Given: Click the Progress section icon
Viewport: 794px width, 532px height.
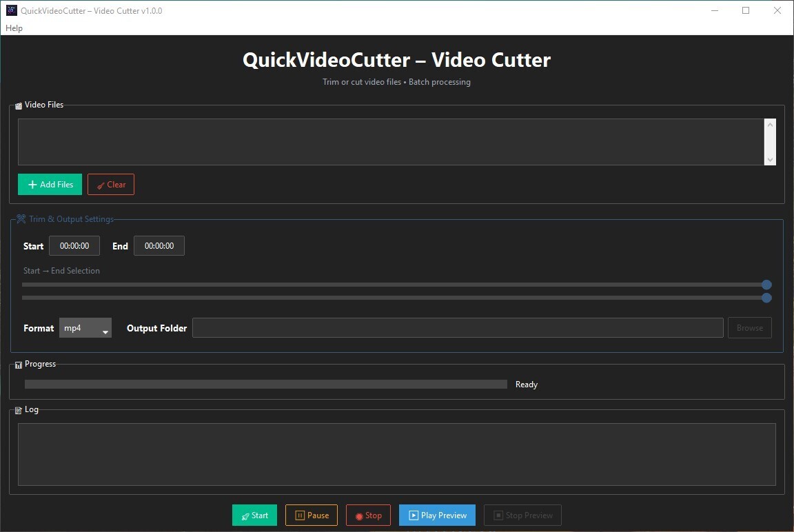Looking at the screenshot, I should (x=19, y=365).
